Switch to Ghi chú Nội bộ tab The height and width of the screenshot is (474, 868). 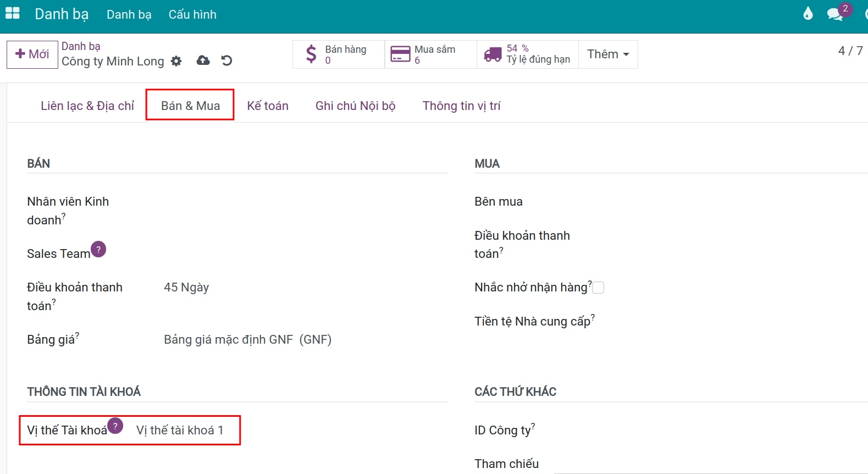pyautogui.click(x=356, y=106)
